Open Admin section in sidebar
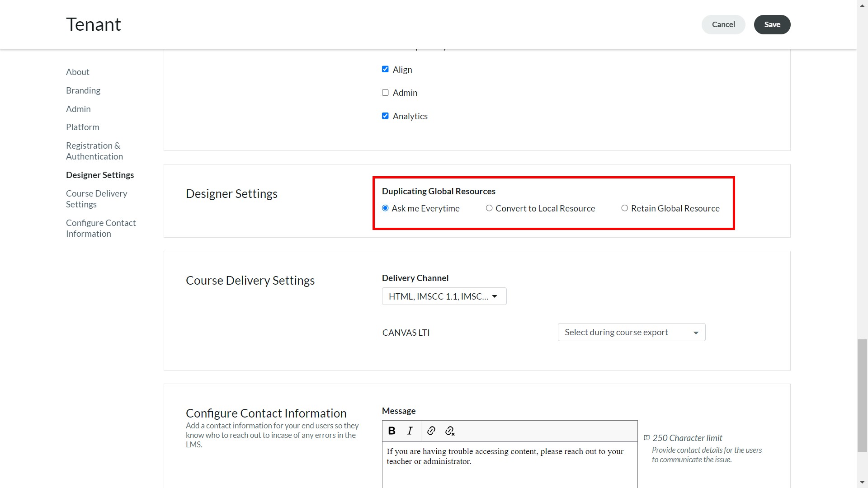Image resolution: width=868 pixels, height=488 pixels. tap(78, 109)
